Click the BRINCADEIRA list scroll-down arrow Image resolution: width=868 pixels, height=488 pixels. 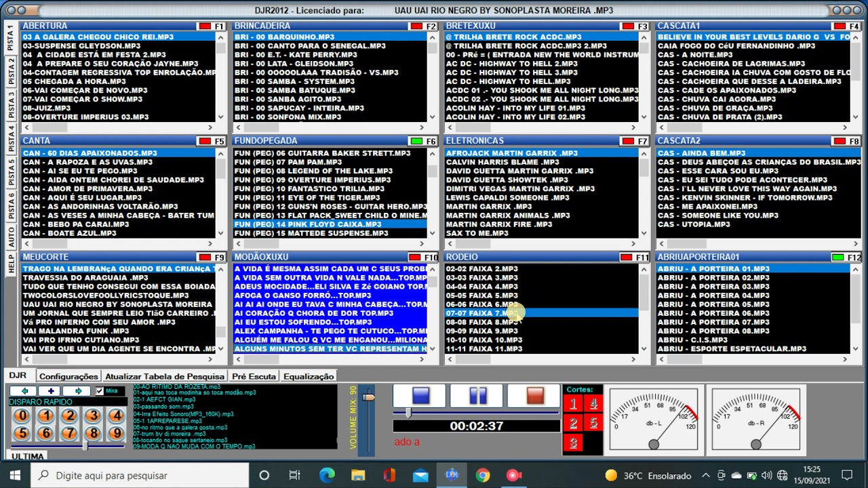pos(433,117)
